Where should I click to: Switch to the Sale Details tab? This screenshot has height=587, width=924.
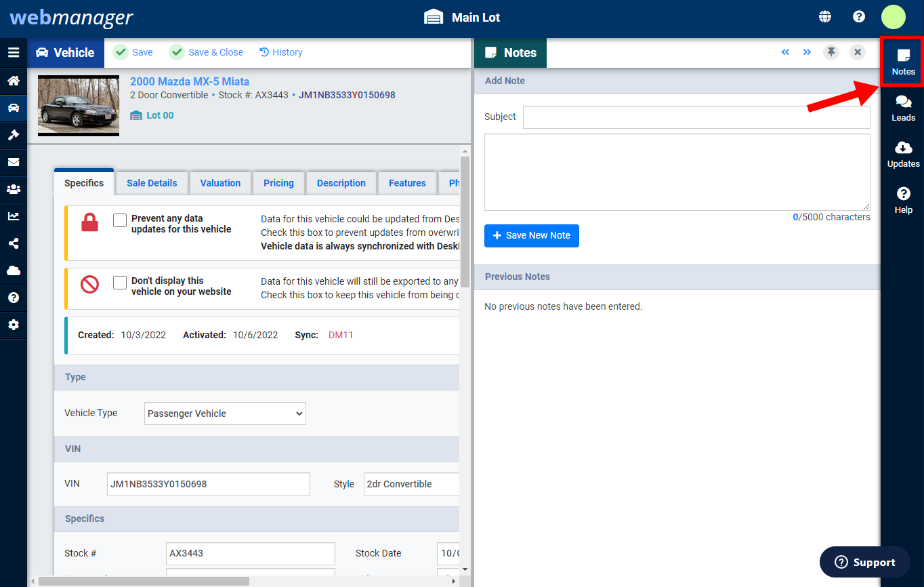pyautogui.click(x=152, y=183)
